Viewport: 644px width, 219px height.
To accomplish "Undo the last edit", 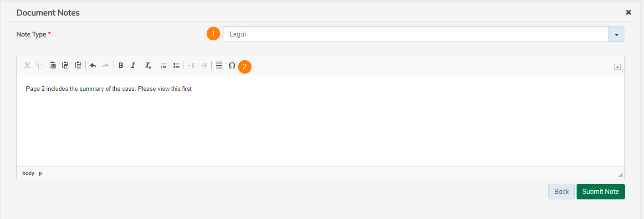I will coord(93,66).
